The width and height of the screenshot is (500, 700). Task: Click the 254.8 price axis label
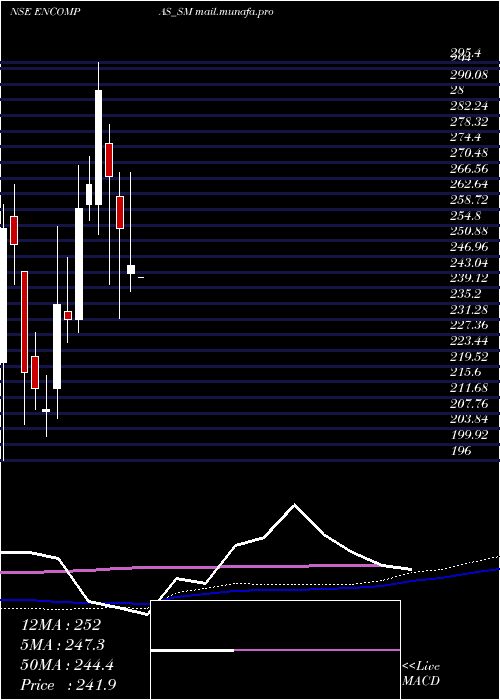[x=465, y=216]
